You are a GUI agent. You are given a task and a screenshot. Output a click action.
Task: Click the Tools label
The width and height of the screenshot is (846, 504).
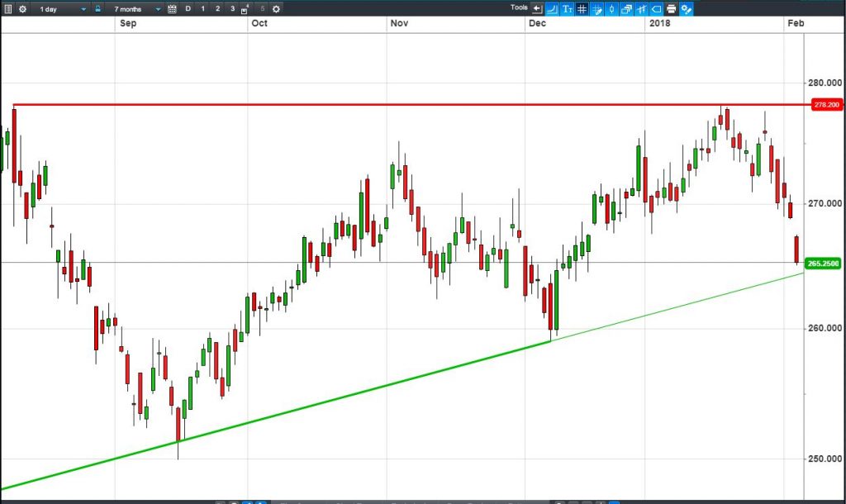[x=519, y=7]
